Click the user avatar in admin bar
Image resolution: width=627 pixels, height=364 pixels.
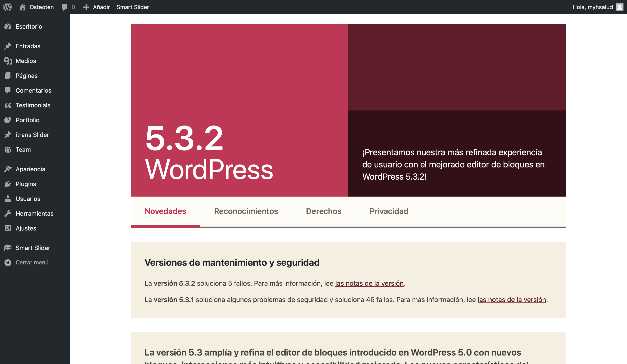(x=619, y=7)
